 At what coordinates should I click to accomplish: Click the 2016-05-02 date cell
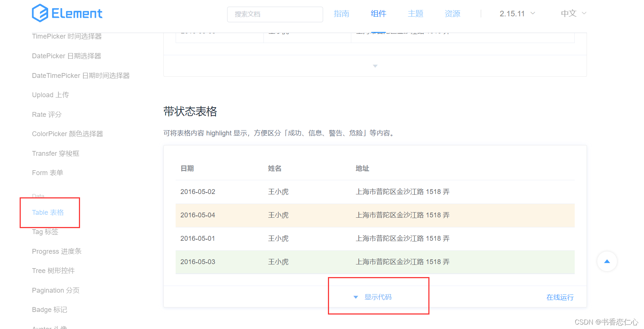tap(198, 192)
